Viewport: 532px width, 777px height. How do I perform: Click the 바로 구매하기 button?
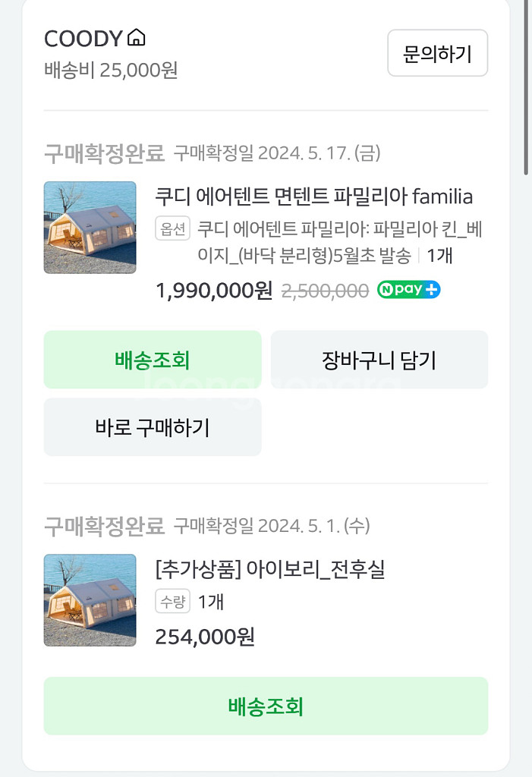click(x=153, y=427)
